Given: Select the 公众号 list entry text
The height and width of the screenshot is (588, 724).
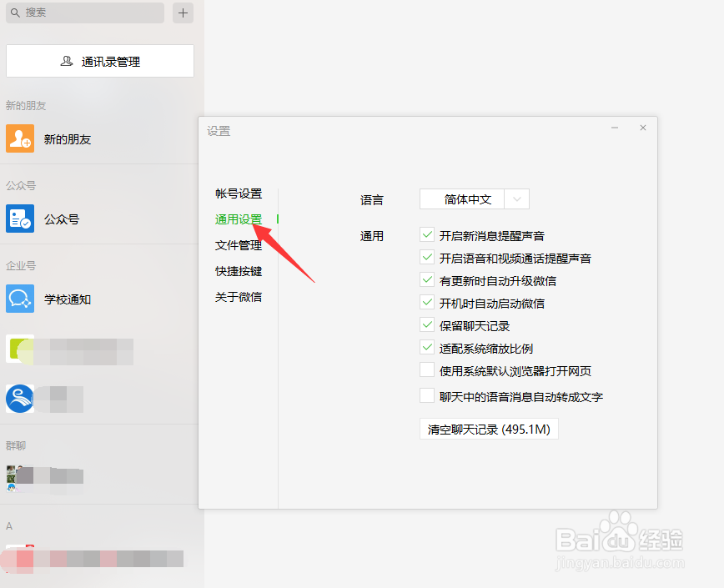Looking at the screenshot, I should click(x=62, y=219).
